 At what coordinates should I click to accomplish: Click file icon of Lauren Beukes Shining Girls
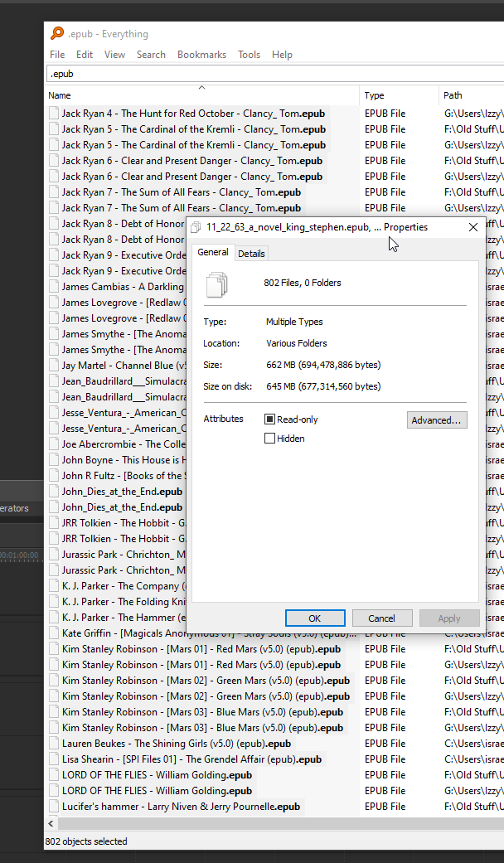[x=53, y=744]
